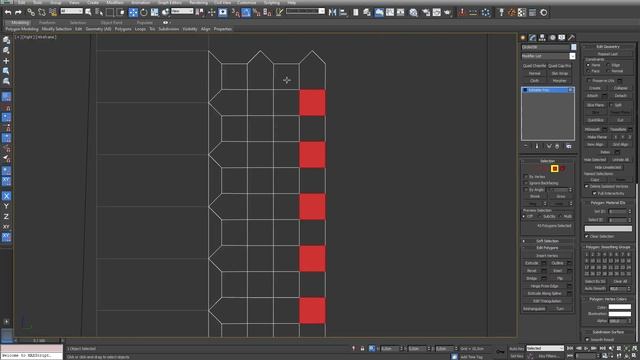The width and height of the screenshot is (640, 360).
Task: Choose the Select Object tool
Action: point(88,13)
